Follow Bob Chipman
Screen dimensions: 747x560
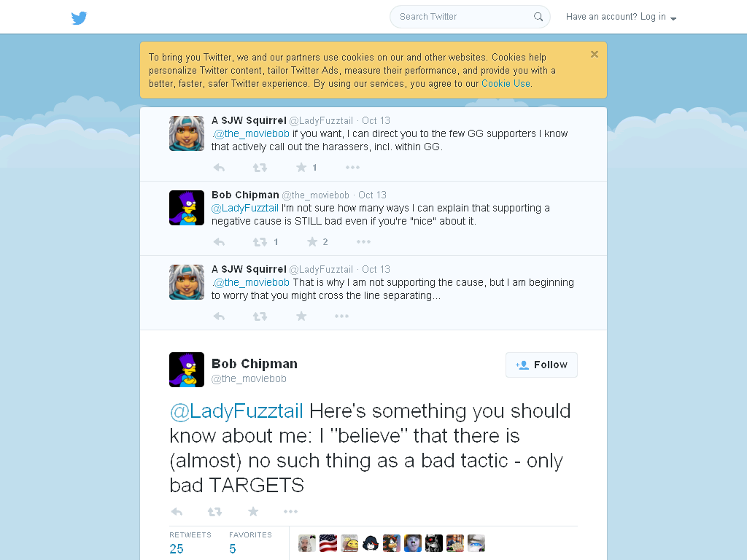point(542,365)
